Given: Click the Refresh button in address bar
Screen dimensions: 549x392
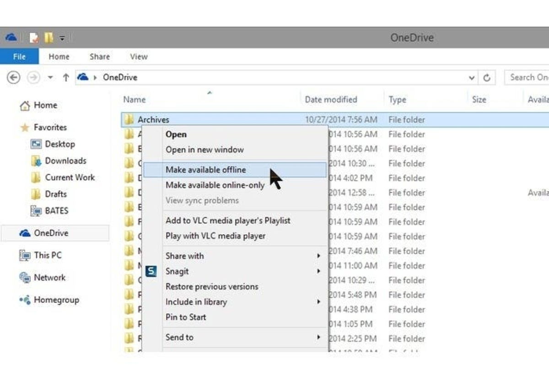Looking at the screenshot, I should (x=487, y=78).
